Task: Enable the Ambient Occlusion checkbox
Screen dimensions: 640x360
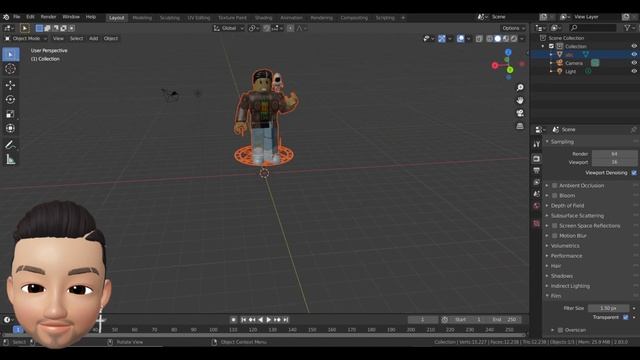Action: click(555, 185)
